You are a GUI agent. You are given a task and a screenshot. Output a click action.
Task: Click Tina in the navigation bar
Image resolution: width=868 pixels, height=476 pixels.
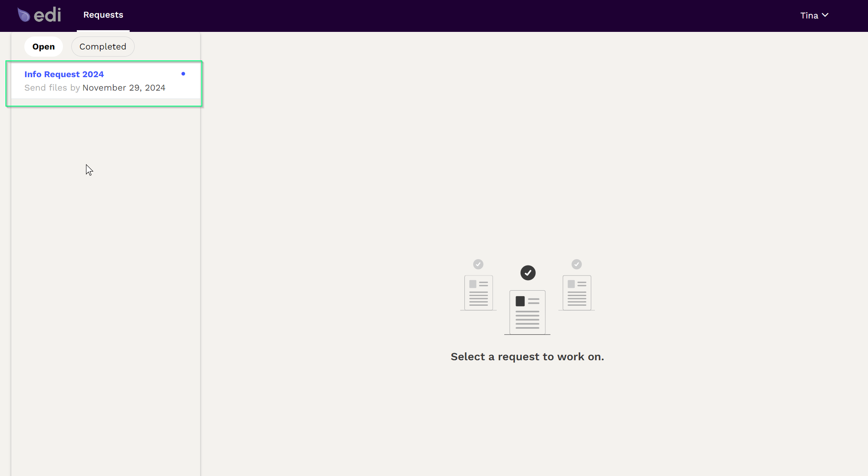[809, 15]
